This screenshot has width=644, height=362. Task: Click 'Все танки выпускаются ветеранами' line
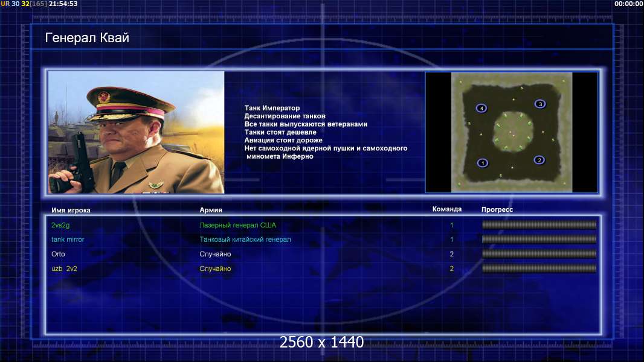click(306, 124)
